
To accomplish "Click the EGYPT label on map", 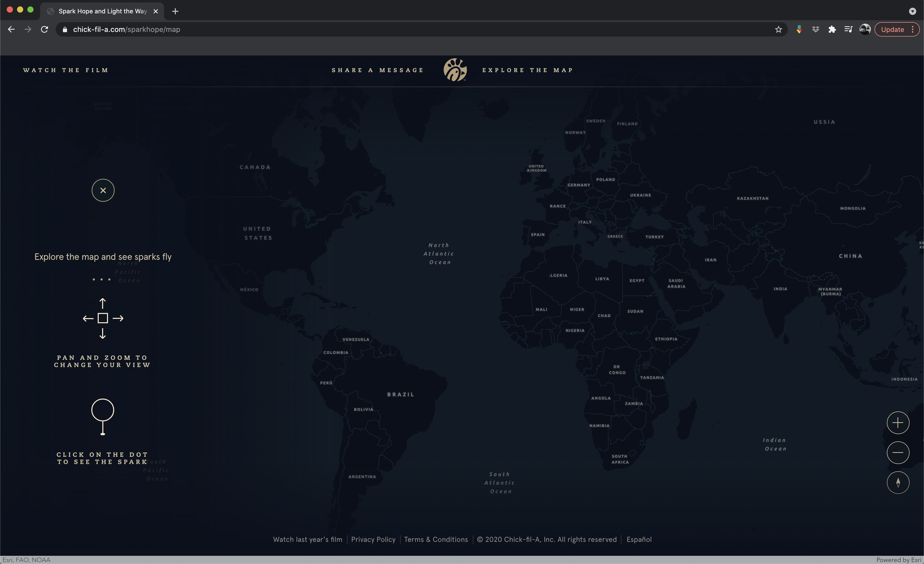I will click(x=637, y=281).
